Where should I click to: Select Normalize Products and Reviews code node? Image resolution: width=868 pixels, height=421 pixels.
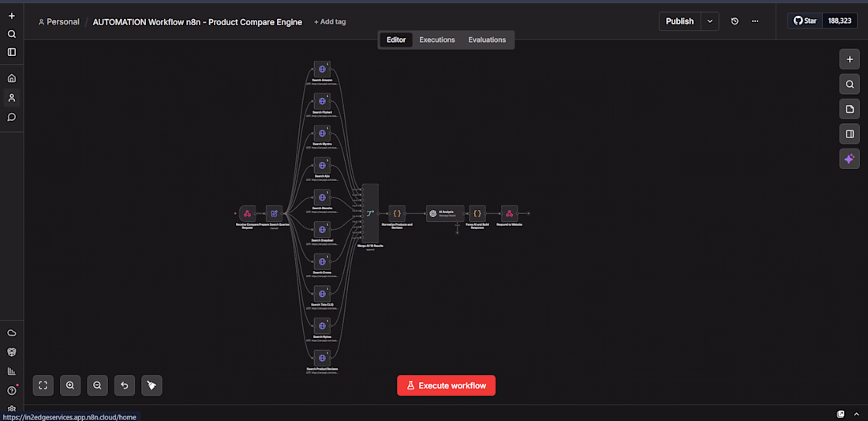(x=397, y=213)
